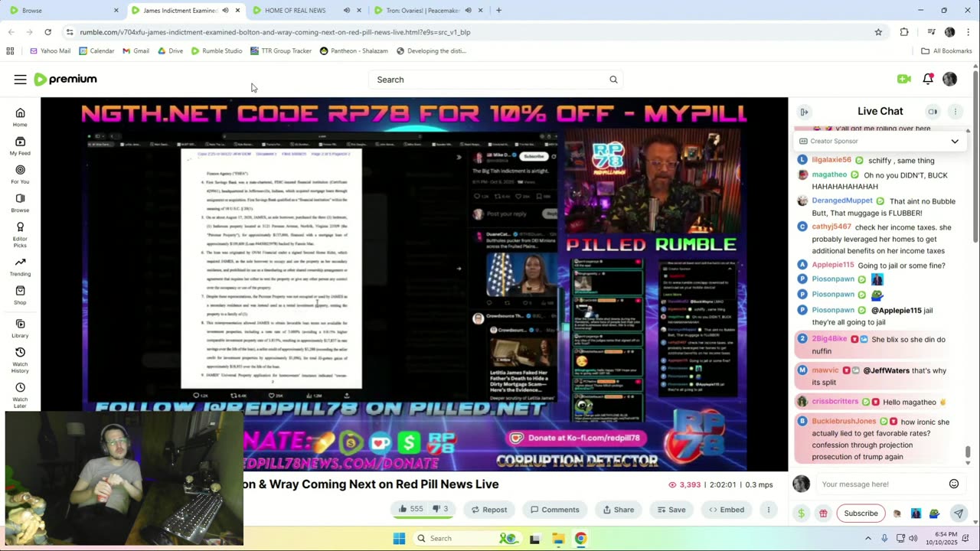Image resolution: width=980 pixels, height=551 pixels.
Task: Click the Embed button
Action: pyautogui.click(x=727, y=510)
